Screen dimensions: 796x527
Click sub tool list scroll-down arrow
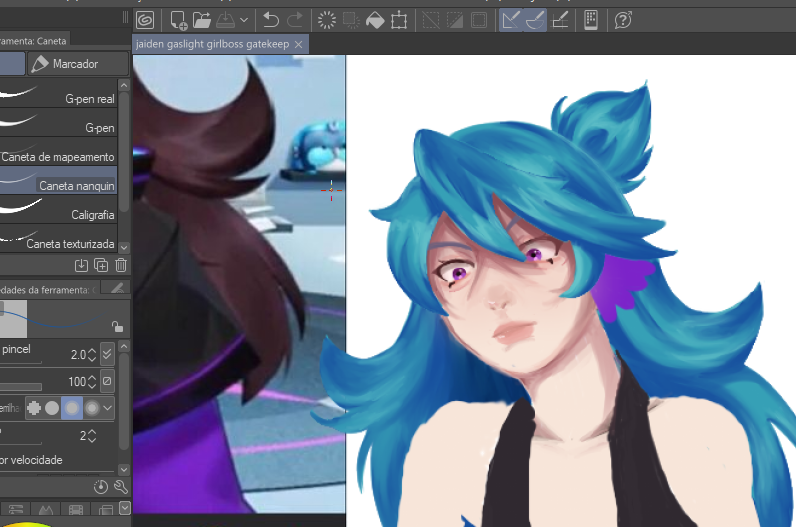(x=124, y=248)
